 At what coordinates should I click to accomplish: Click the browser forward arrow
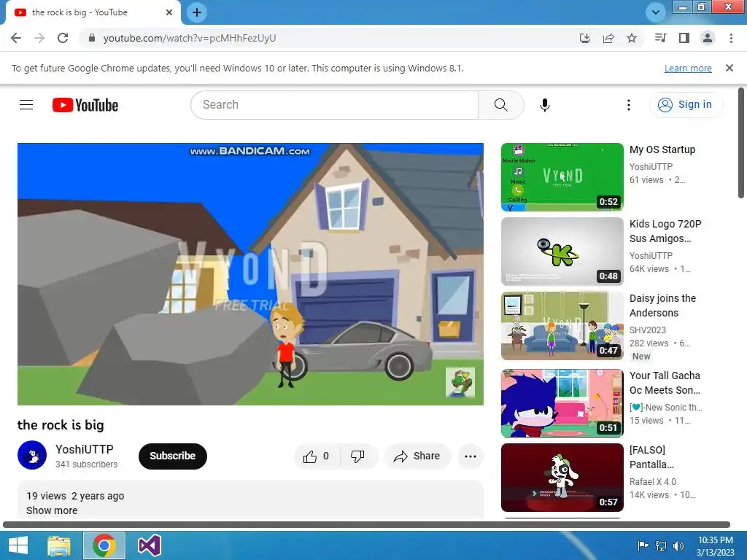coord(39,38)
